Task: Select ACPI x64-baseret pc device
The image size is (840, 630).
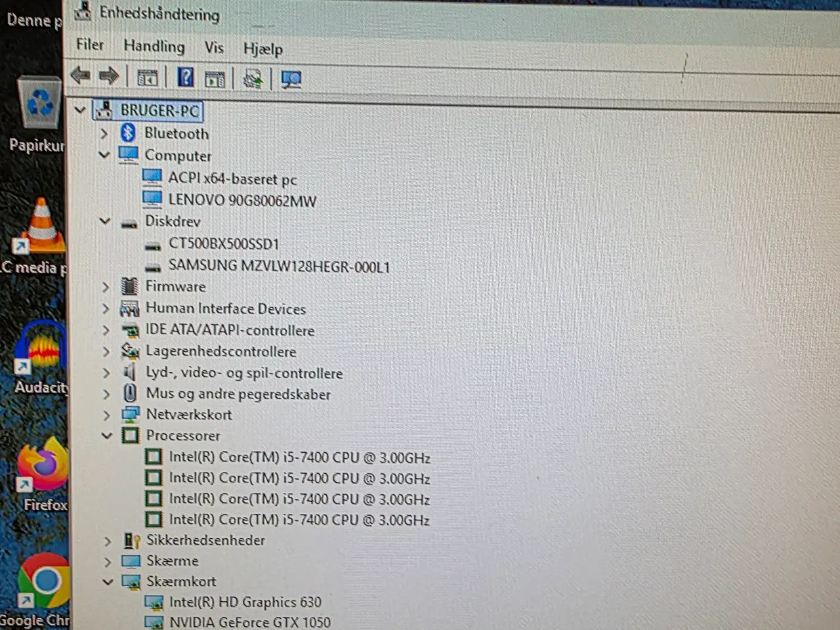Action: pyautogui.click(x=232, y=178)
